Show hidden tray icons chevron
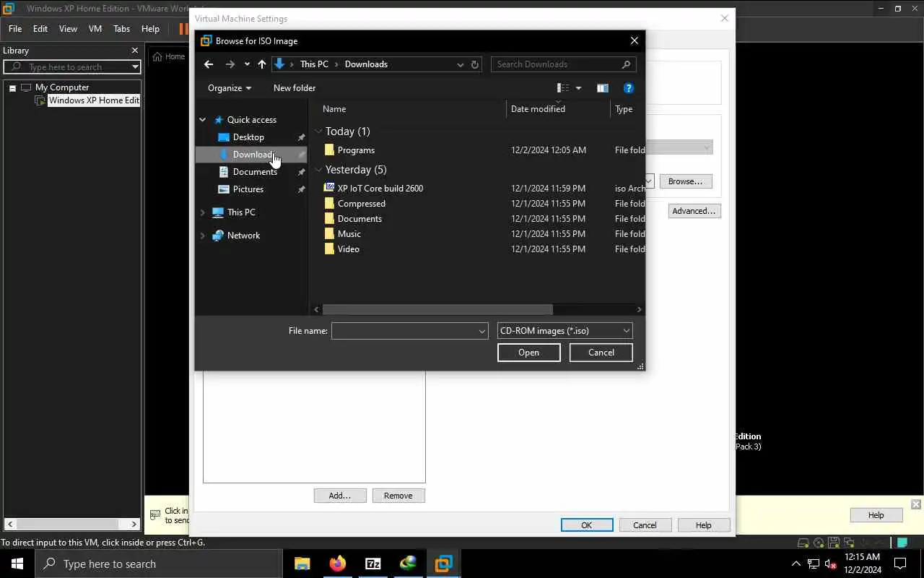The width and height of the screenshot is (924, 578). click(x=796, y=564)
